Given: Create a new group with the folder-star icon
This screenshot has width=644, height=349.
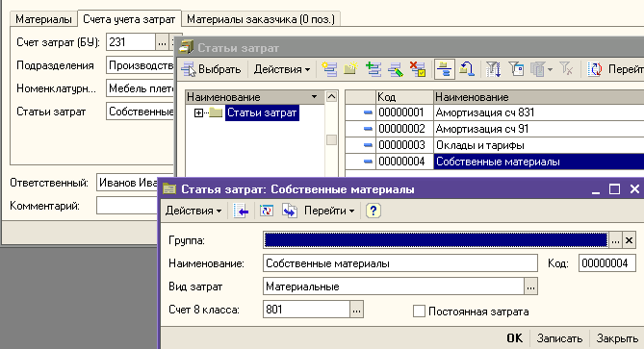Looking at the screenshot, I should point(350,69).
